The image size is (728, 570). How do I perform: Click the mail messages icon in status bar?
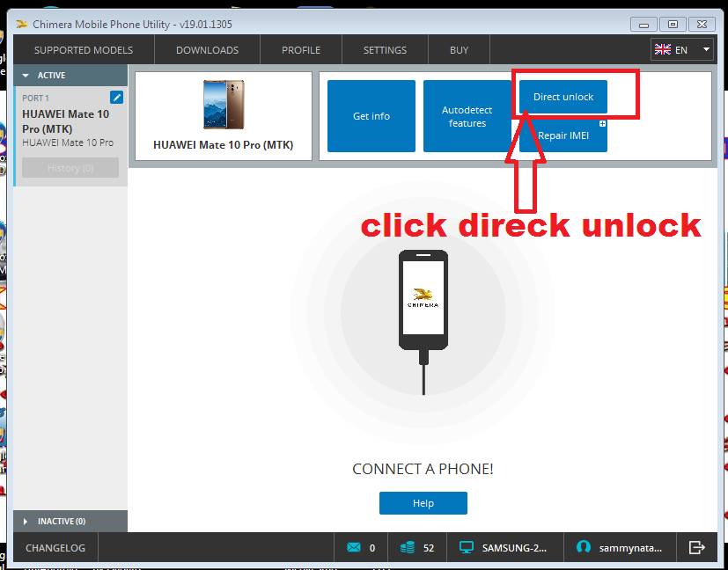click(x=354, y=548)
